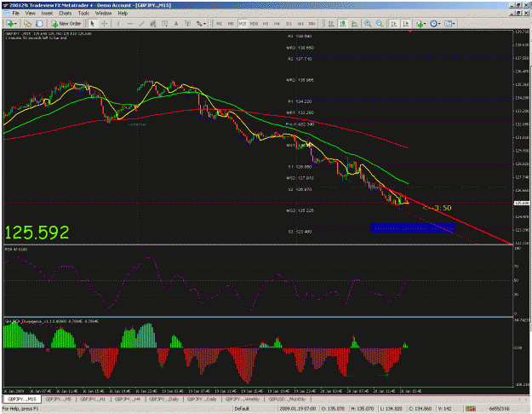Select the arrow cursor tool

coord(92,24)
